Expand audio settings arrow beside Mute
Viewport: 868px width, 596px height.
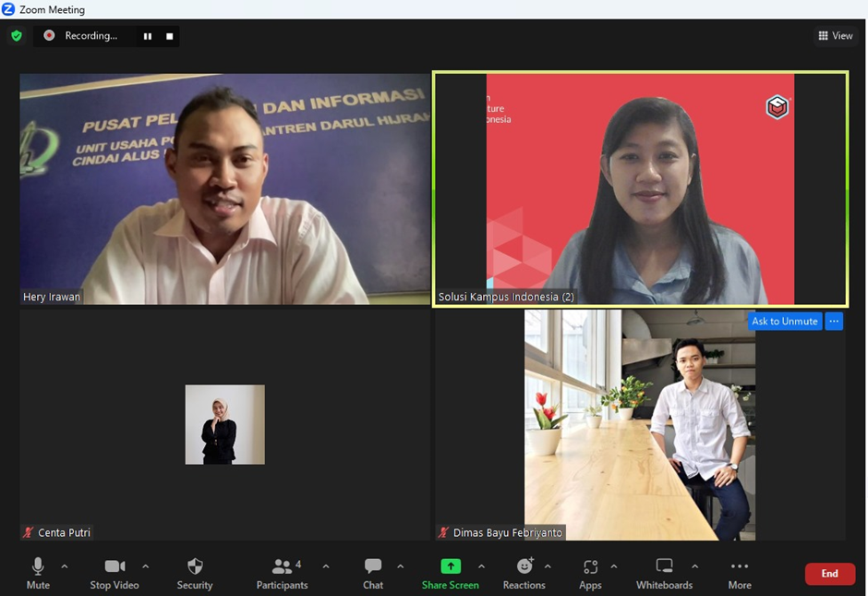pos(65,566)
